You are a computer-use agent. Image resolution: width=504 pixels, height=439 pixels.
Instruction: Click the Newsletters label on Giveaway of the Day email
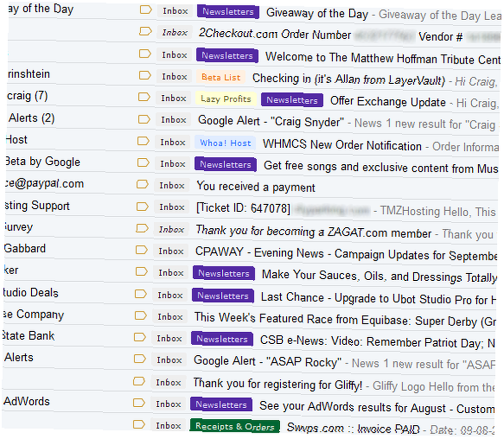click(228, 12)
